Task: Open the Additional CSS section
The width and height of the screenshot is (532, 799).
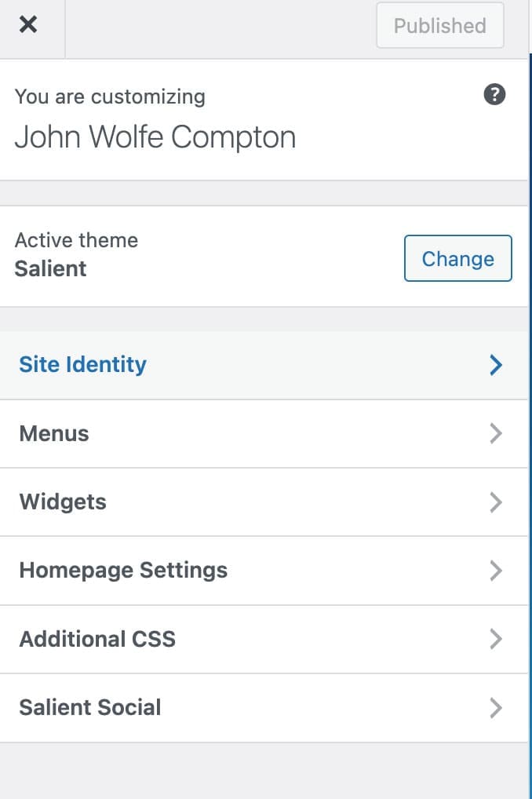Action: [x=97, y=639]
